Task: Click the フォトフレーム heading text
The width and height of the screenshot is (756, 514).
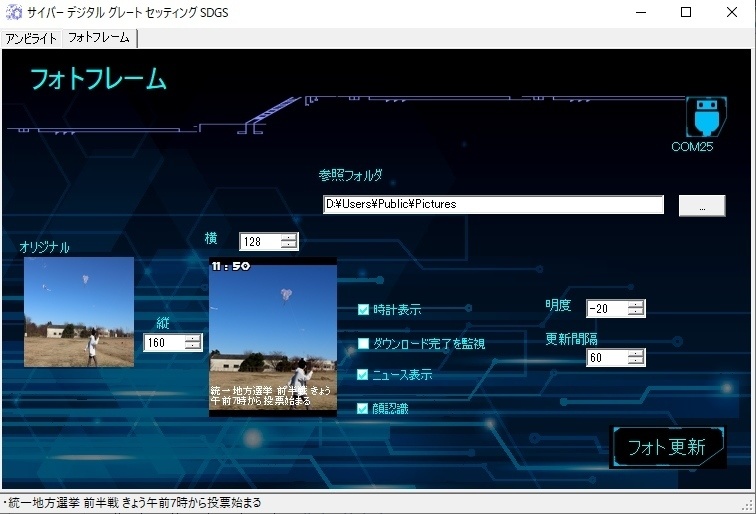Action: point(98,79)
